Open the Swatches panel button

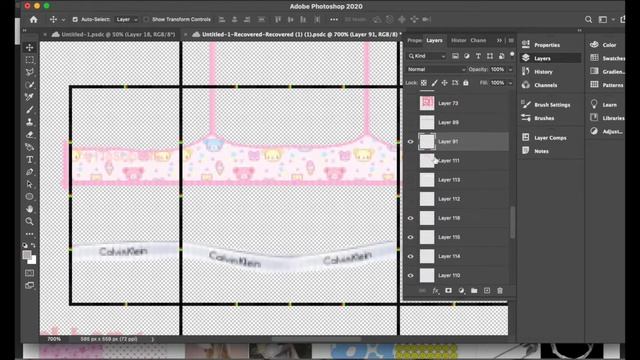[607, 58]
